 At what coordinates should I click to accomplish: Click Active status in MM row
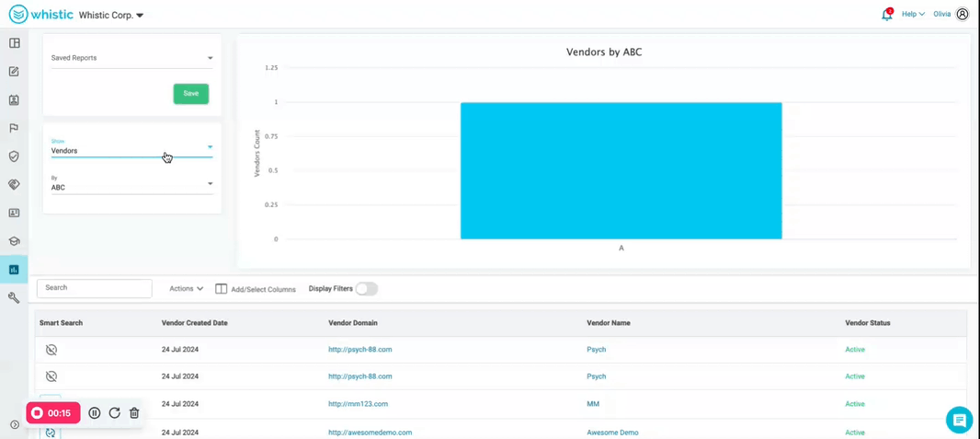(855, 404)
